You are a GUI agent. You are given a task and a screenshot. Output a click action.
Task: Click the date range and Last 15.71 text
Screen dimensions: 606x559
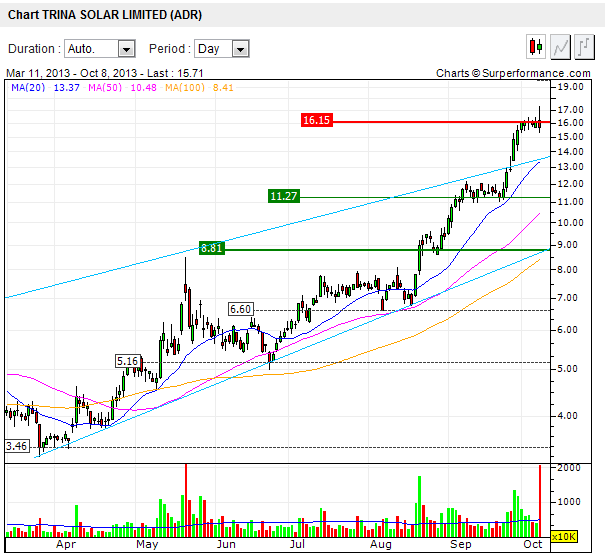pos(104,73)
